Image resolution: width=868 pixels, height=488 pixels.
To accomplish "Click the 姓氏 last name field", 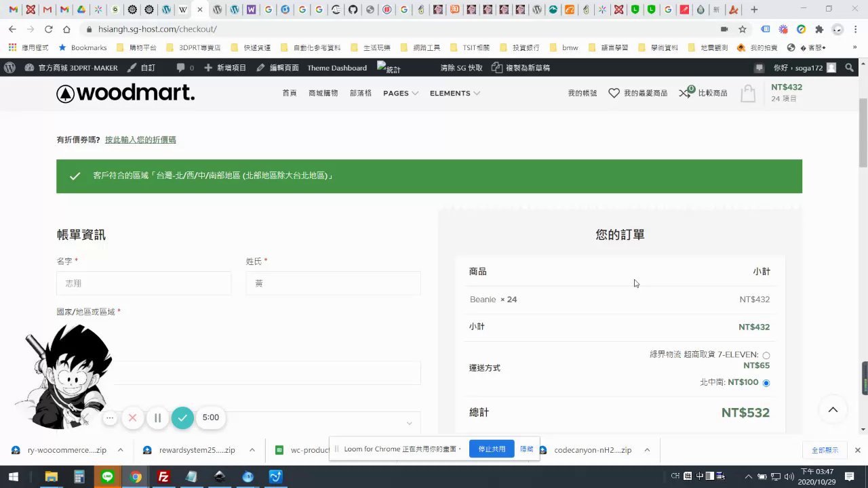I will click(x=334, y=283).
